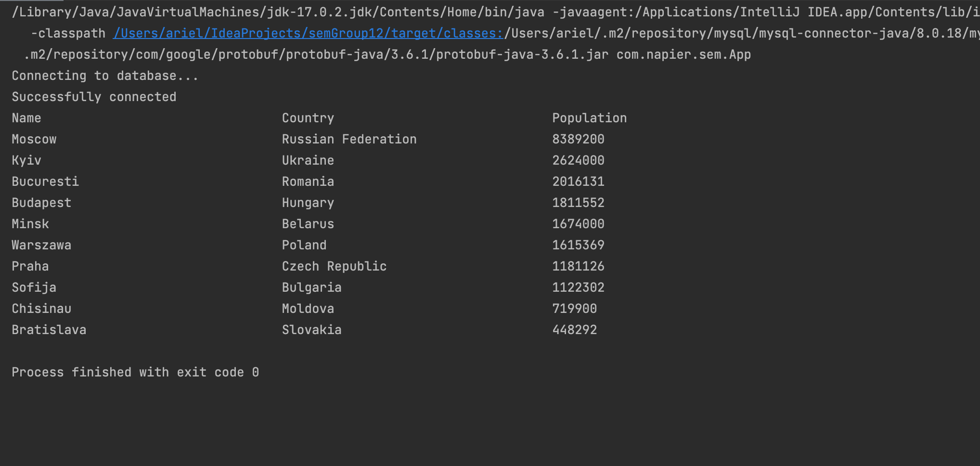This screenshot has width=980, height=466.
Task: Select the country 'Moldova'
Action: (308, 309)
